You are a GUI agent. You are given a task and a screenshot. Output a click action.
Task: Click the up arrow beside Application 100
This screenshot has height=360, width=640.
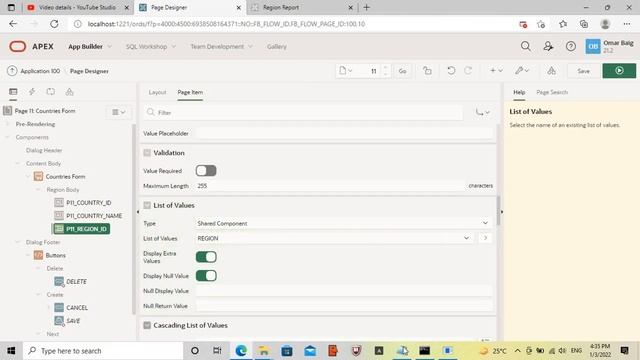click(x=12, y=71)
